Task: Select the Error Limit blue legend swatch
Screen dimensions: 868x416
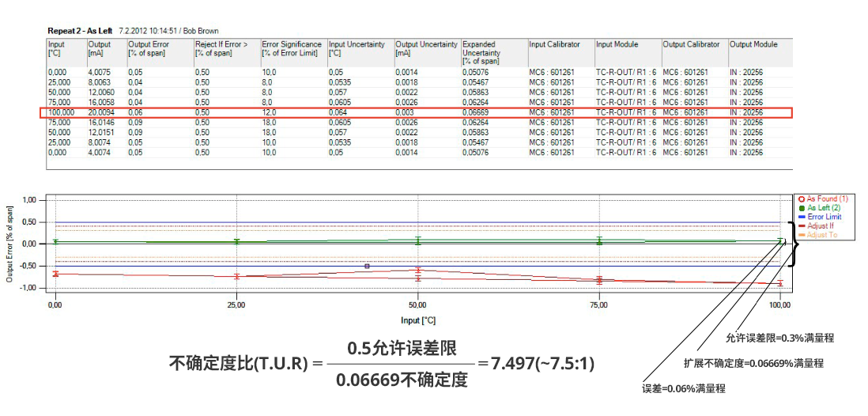Action: pos(801,217)
